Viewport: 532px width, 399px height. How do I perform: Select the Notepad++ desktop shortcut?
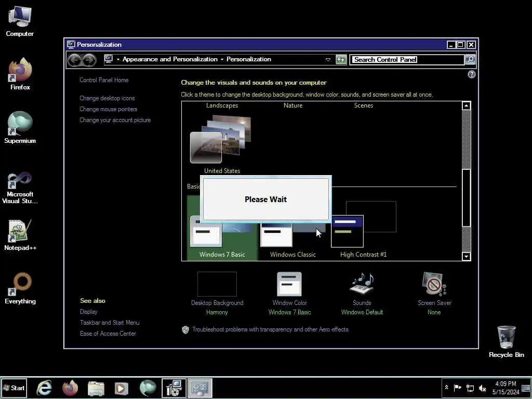[20, 235]
